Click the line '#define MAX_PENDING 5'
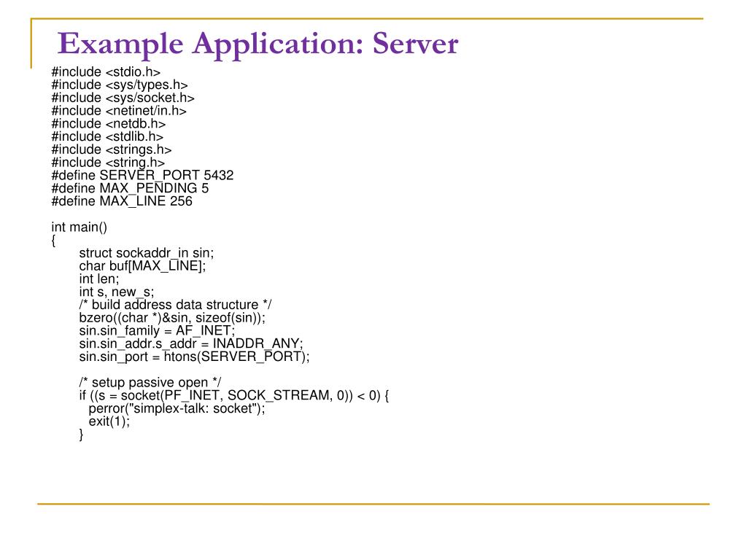Image resolution: width=747 pixels, height=560 pixels. (x=130, y=188)
